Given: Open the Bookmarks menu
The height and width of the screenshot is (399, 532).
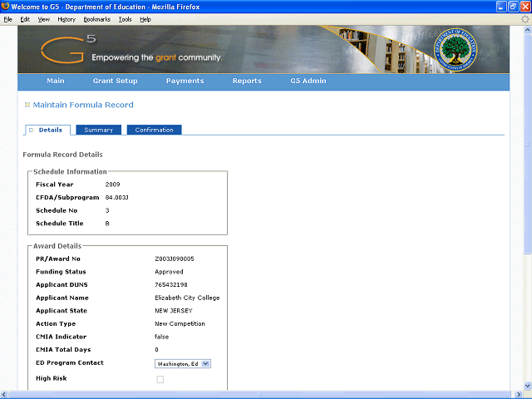Looking at the screenshot, I should (96, 19).
